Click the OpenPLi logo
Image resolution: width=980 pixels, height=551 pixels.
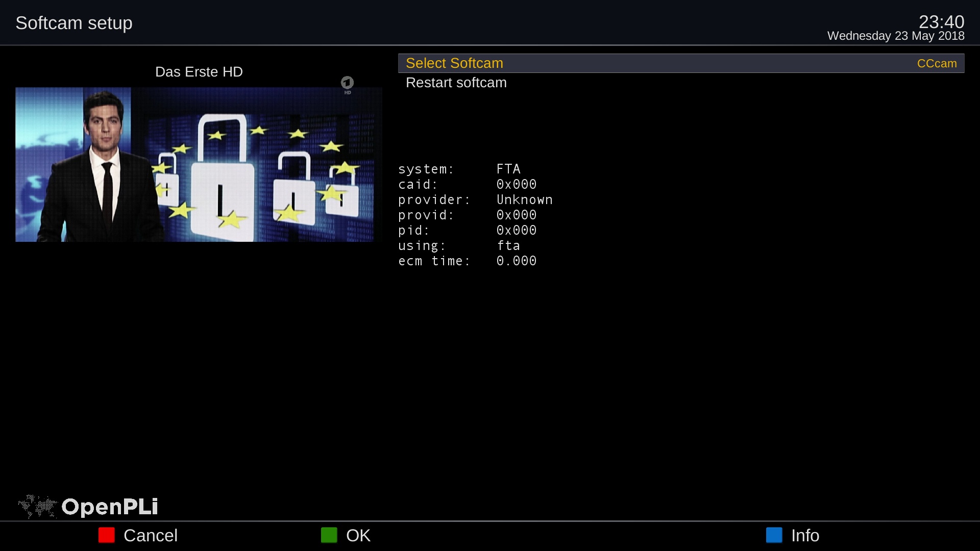point(88,507)
